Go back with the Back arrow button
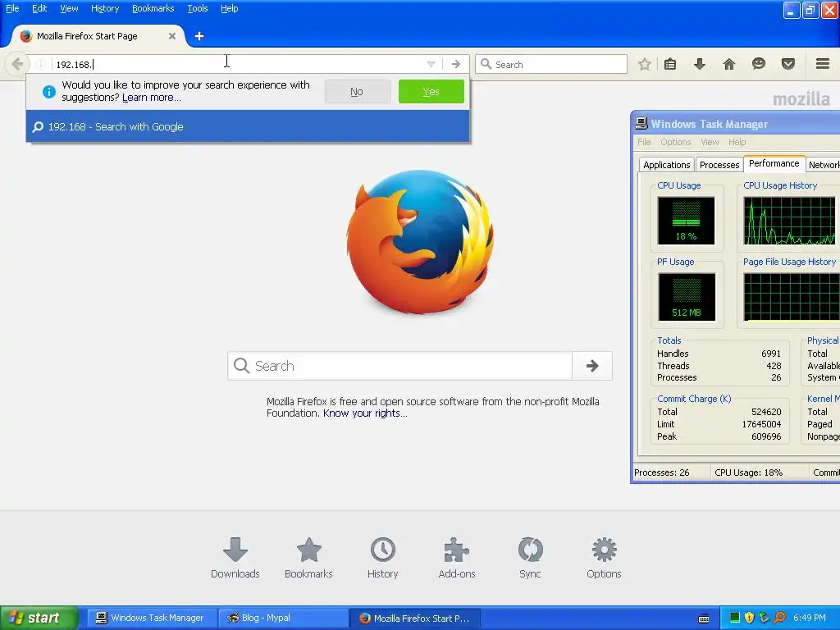Screen dimensions: 840x630 click(x=17, y=64)
